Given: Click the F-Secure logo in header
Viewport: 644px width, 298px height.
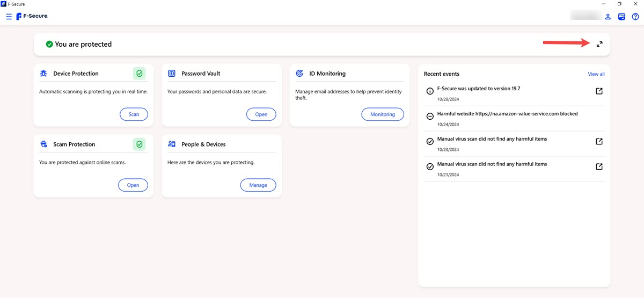Looking at the screenshot, I should click(32, 17).
